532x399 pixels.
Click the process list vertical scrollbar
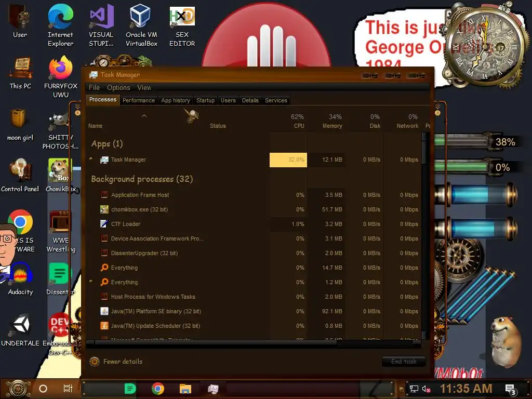click(x=424, y=236)
